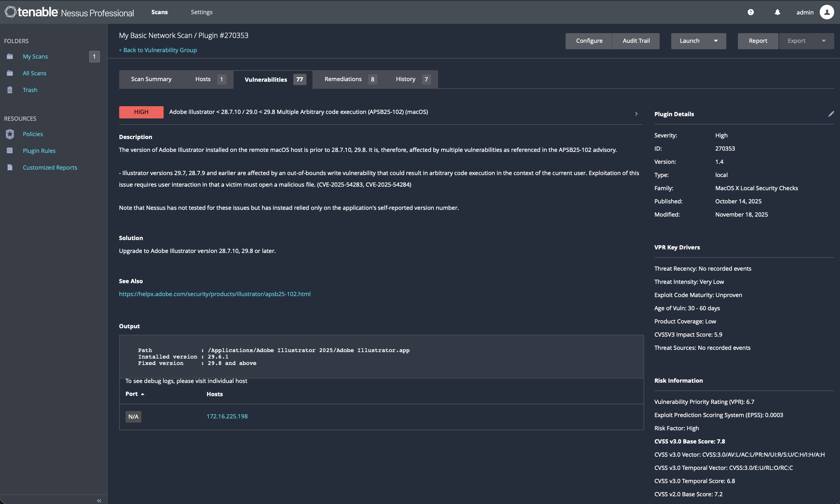Open host 172.16.225.198 link
This screenshot has width=840, height=504.
227,416
